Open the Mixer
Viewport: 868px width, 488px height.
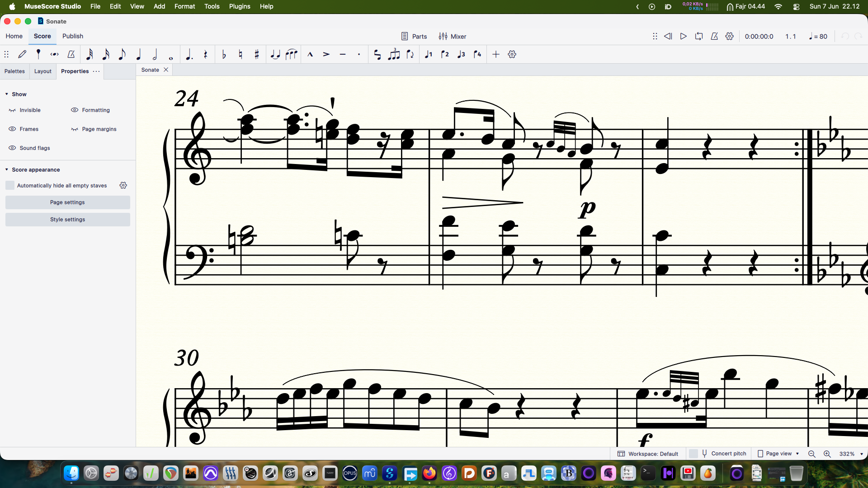(453, 36)
